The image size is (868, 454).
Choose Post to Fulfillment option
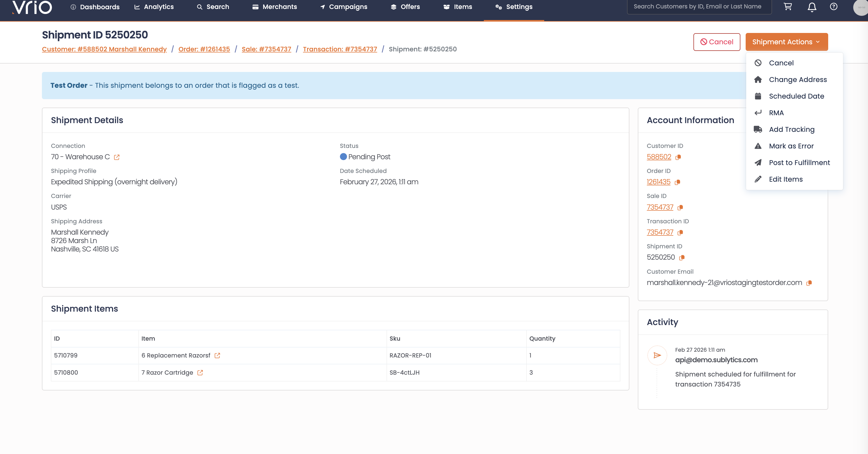(x=799, y=162)
